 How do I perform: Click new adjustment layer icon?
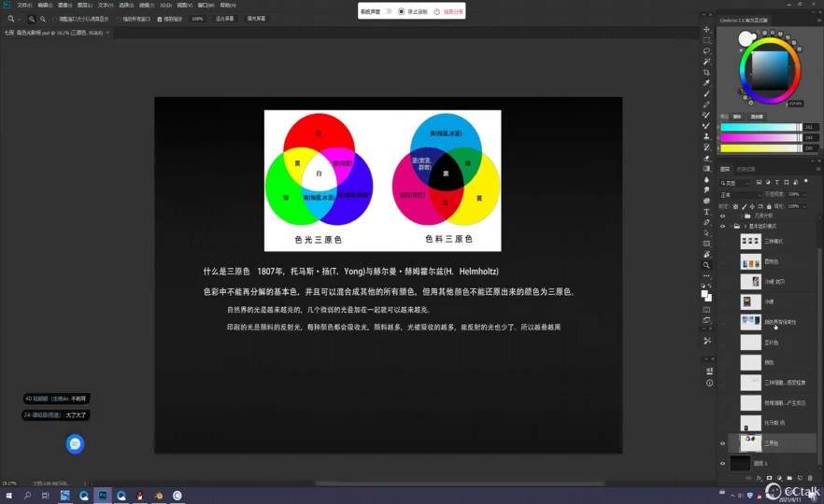(779, 478)
